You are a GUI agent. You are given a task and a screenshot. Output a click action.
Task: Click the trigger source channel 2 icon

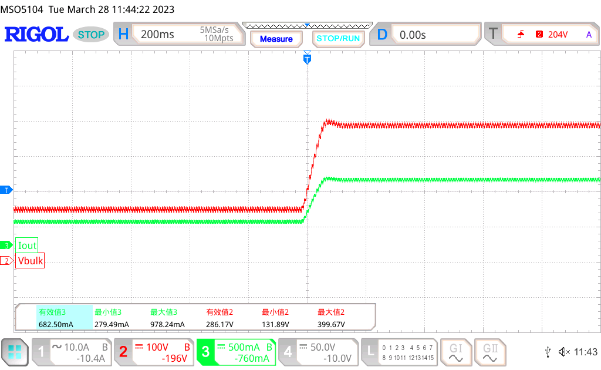(539, 35)
